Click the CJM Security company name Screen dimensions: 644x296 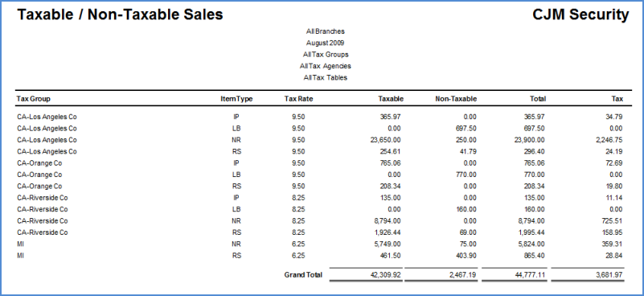point(580,14)
